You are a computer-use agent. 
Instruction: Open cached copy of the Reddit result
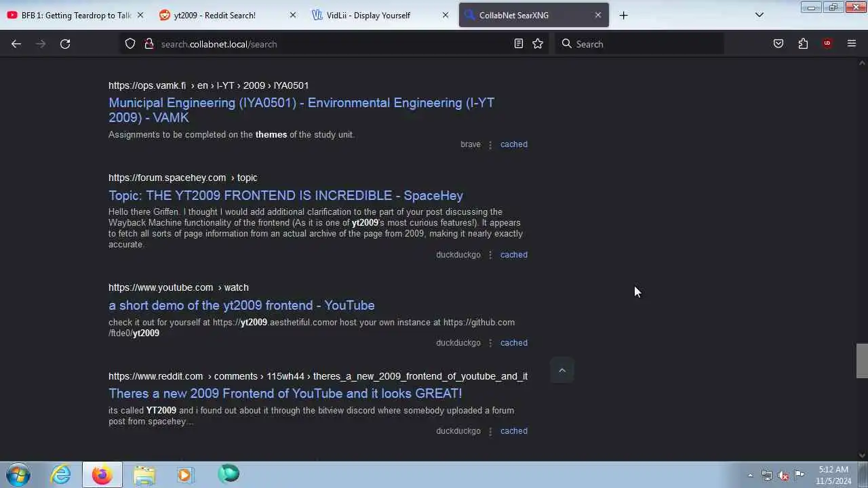(513, 431)
